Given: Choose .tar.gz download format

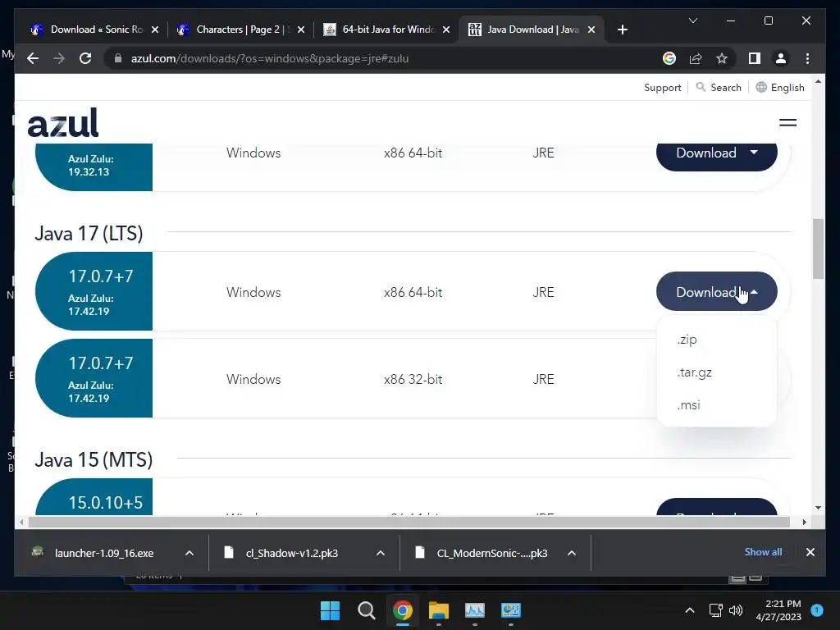Looking at the screenshot, I should 694,372.
